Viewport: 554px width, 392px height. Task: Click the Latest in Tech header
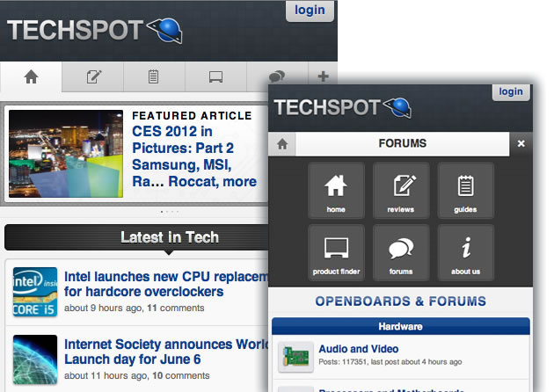(x=136, y=237)
